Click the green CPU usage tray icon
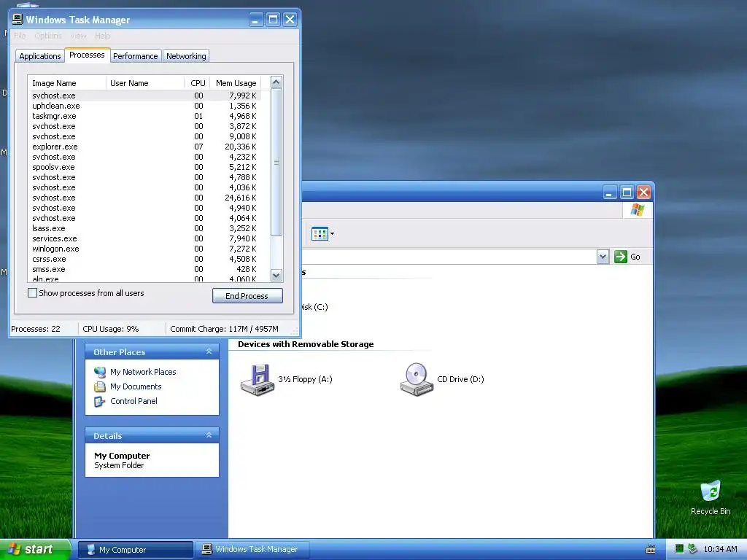The image size is (747, 560). (x=679, y=549)
